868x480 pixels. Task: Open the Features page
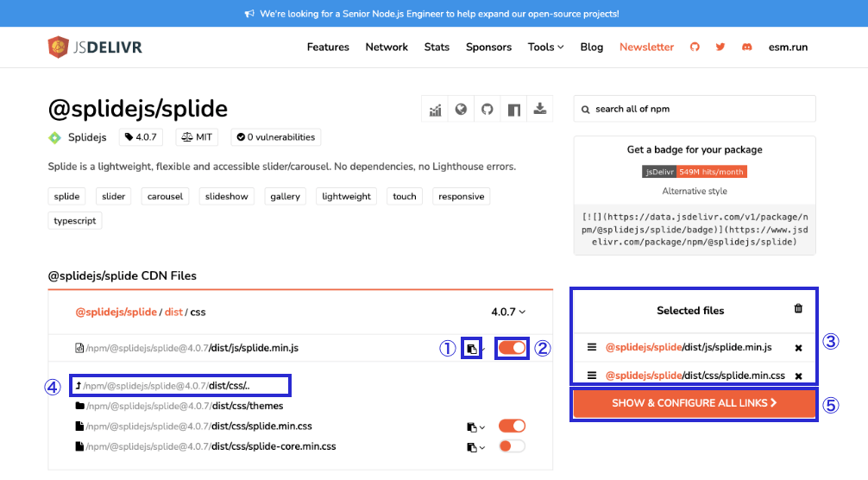point(328,47)
